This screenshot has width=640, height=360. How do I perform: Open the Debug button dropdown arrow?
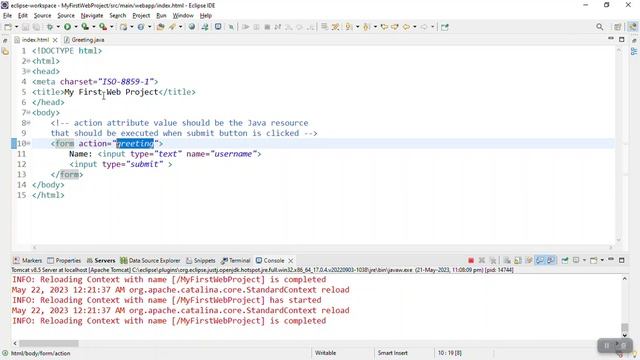pos(58,27)
